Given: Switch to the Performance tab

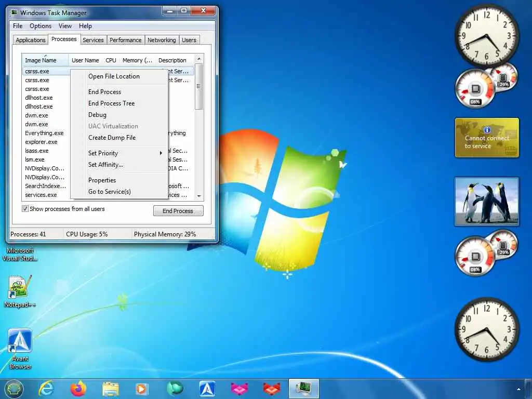Looking at the screenshot, I should pyautogui.click(x=126, y=40).
